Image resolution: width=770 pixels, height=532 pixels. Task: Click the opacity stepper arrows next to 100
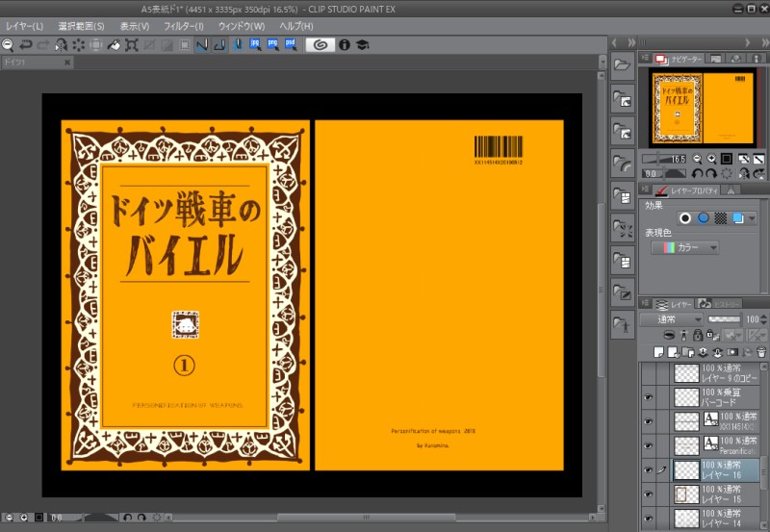[763, 319]
